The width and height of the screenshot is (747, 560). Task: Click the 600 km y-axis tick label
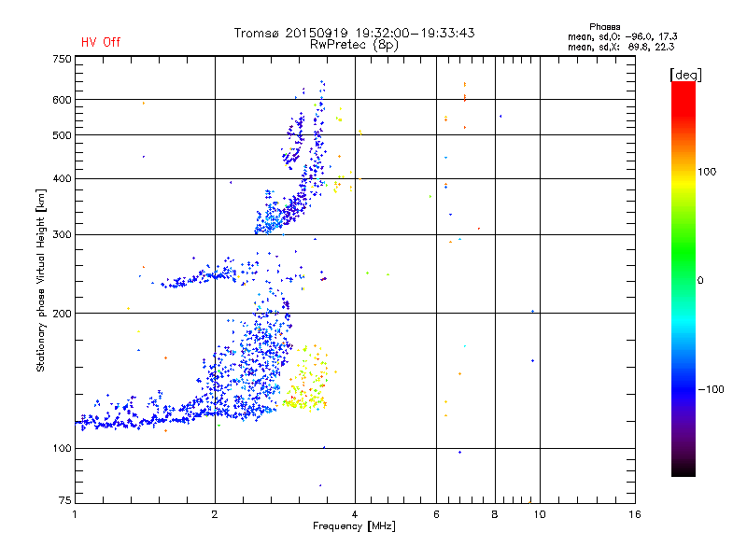pos(62,100)
